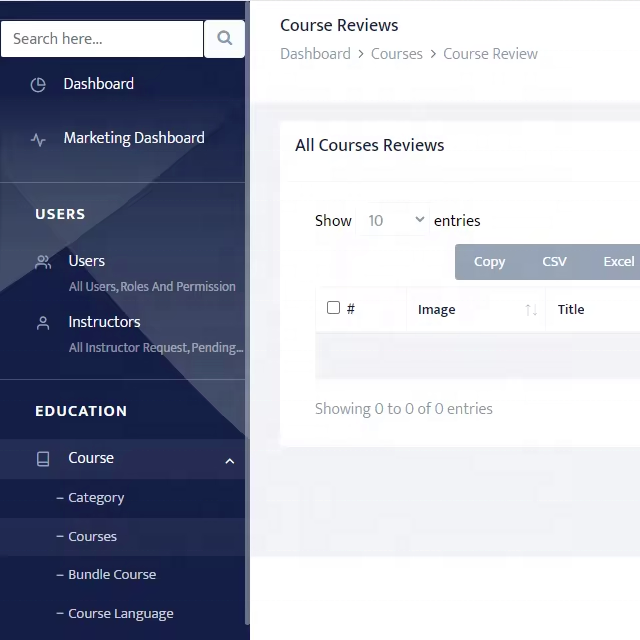This screenshot has height=640, width=640.
Task: Click the Course book icon
Action: [43, 459]
